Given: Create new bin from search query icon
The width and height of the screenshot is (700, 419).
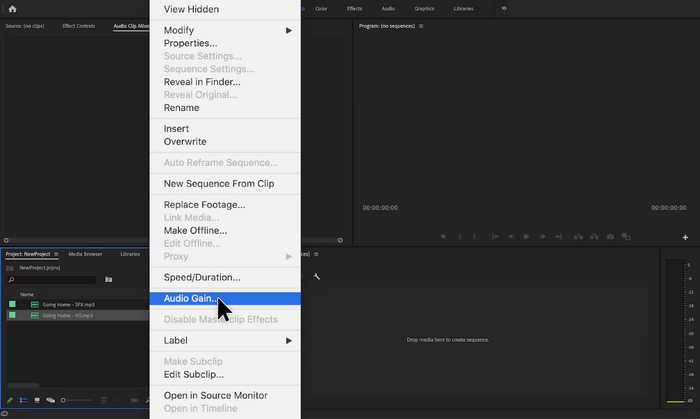Looking at the screenshot, I should click(x=108, y=279).
